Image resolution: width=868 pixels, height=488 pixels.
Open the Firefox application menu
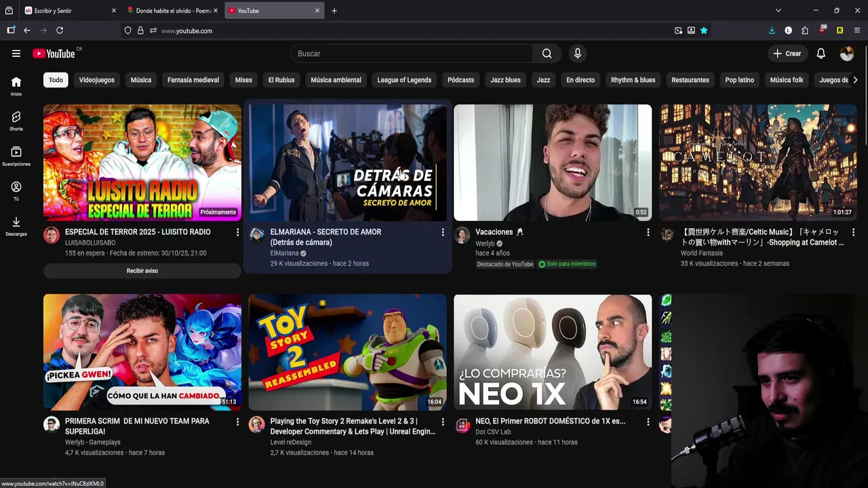point(857,30)
